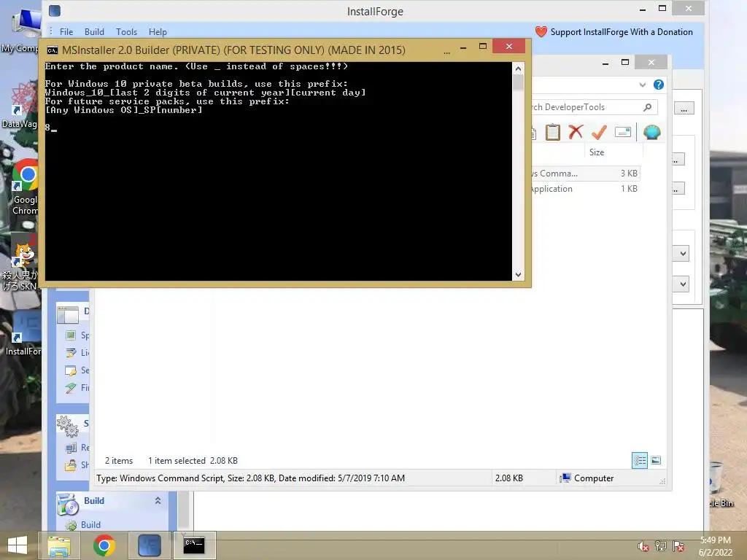Click the top ellipsis browse button in InstallForge

[x=684, y=109]
